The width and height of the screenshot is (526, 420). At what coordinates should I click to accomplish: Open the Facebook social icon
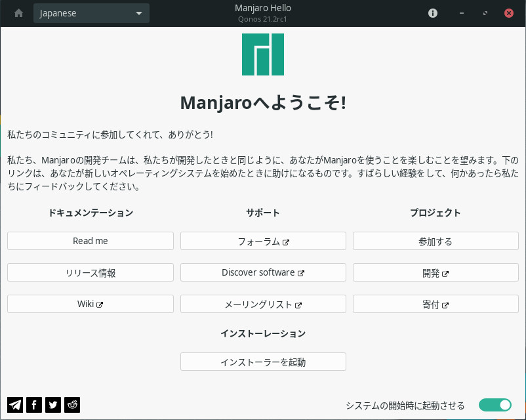[x=34, y=405]
